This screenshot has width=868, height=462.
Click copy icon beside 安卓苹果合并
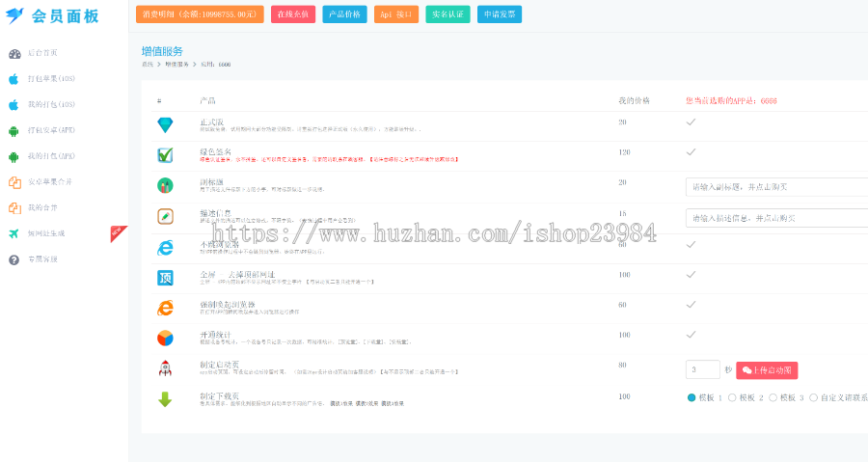pos(14,182)
